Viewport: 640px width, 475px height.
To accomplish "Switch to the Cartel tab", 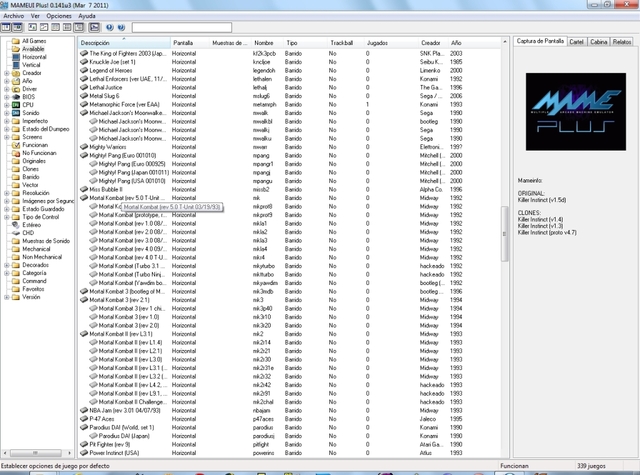I will click(576, 42).
